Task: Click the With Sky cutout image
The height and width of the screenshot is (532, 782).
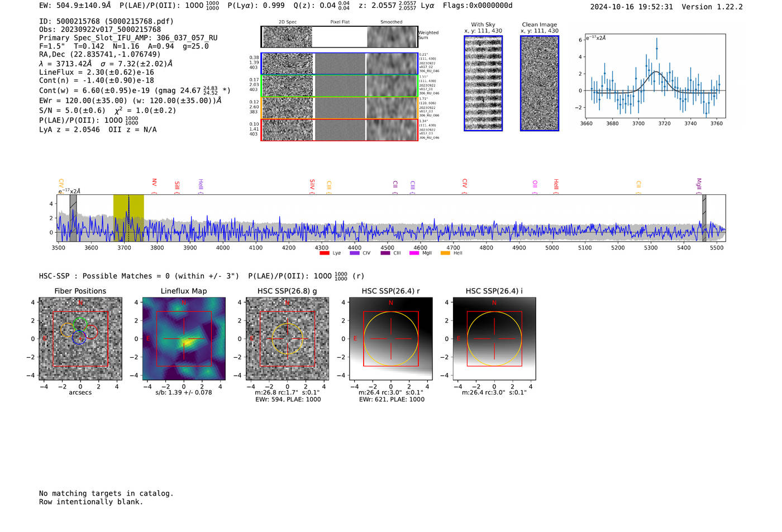Action: (x=483, y=83)
